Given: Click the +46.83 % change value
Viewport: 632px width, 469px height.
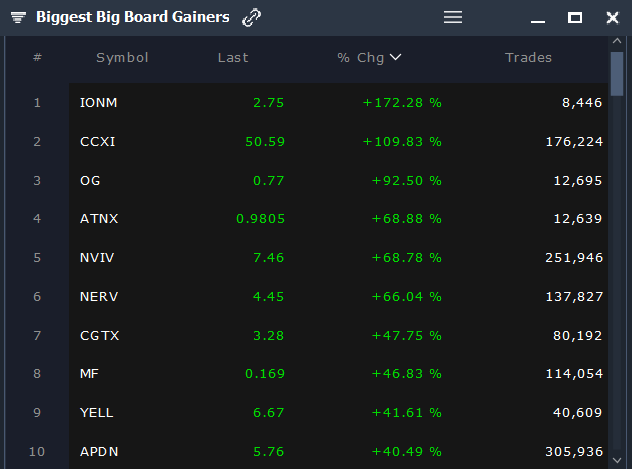Looking at the screenshot, I should click(407, 374).
